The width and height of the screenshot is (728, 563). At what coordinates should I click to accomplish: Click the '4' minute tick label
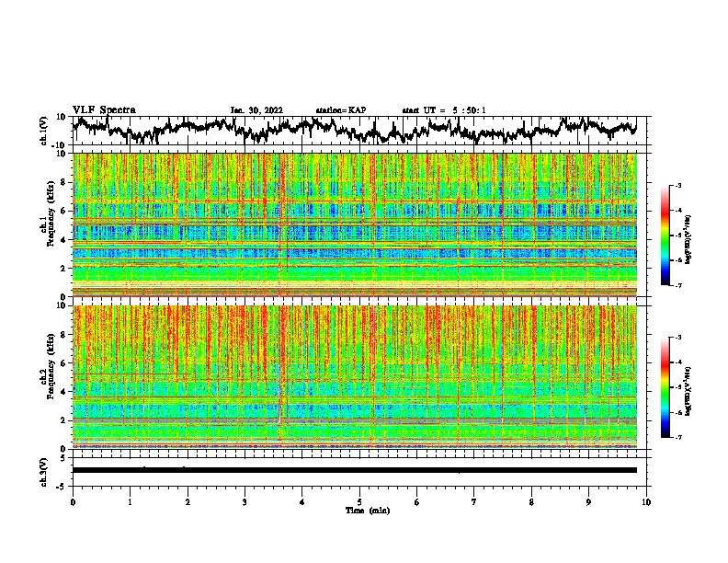point(302,502)
